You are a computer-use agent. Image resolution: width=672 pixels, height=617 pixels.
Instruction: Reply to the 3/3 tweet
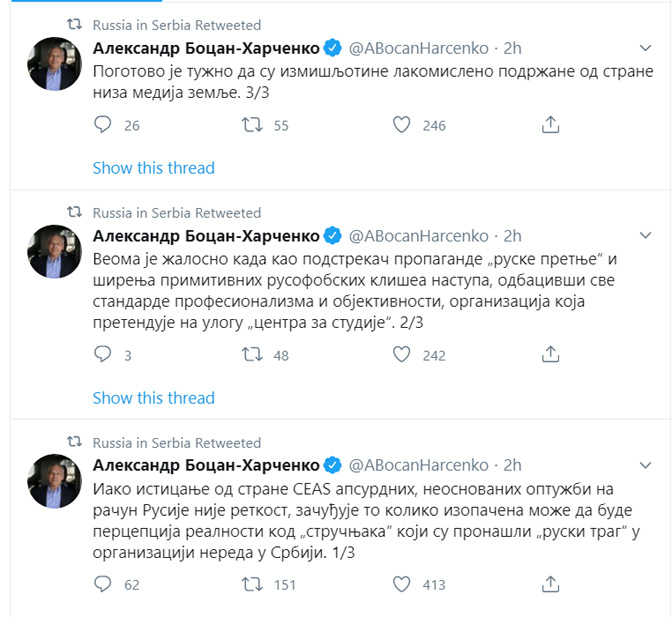[x=101, y=125]
